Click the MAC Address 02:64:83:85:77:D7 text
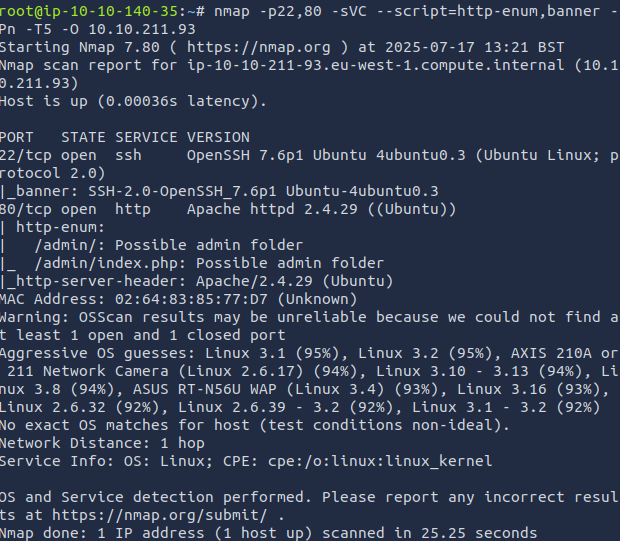 tap(134, 299)
